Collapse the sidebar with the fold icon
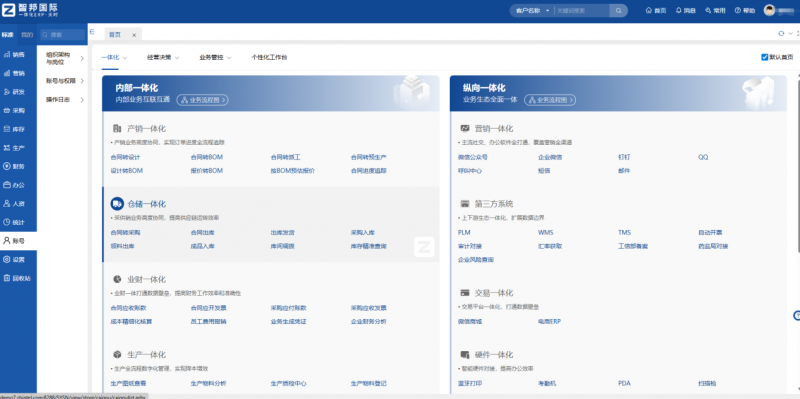The height and width of the screenshot is (399, 800). coord(92,32)
